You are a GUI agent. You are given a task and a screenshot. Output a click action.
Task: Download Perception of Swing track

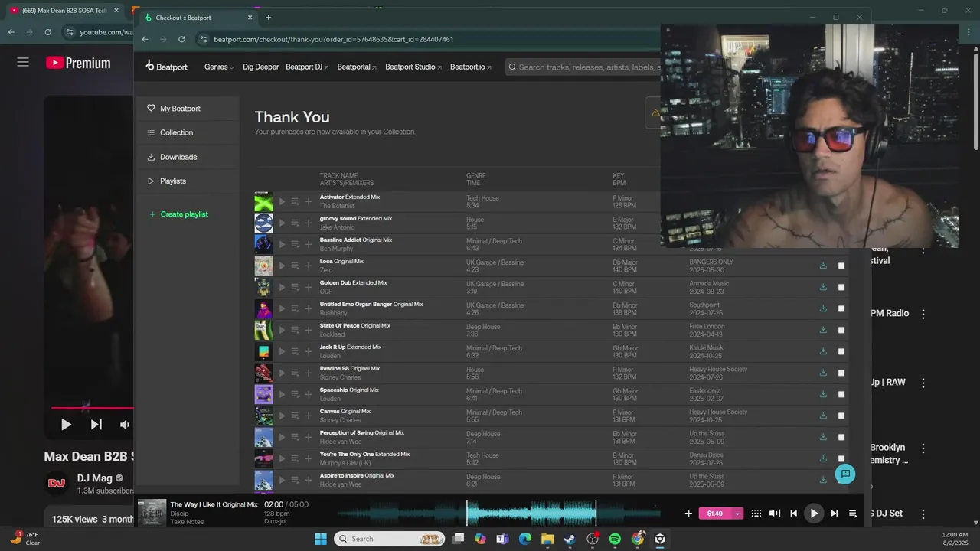[823, 437]
